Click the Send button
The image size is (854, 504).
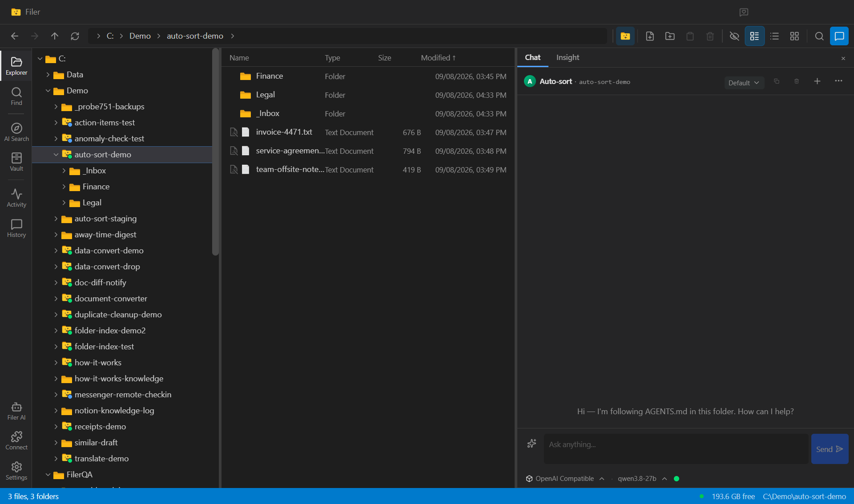pos(830,449)
